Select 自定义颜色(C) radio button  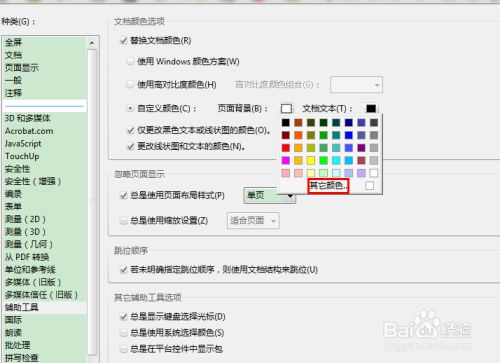[130, 108]
